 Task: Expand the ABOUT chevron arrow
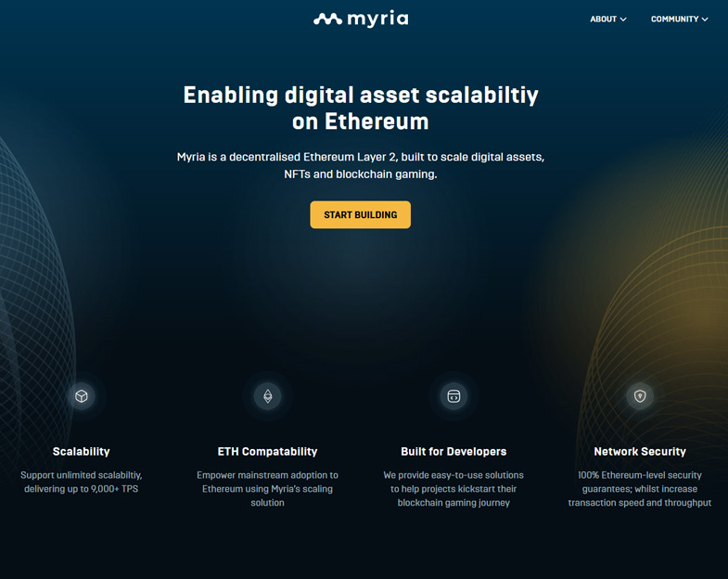click(x=623, y=19)
